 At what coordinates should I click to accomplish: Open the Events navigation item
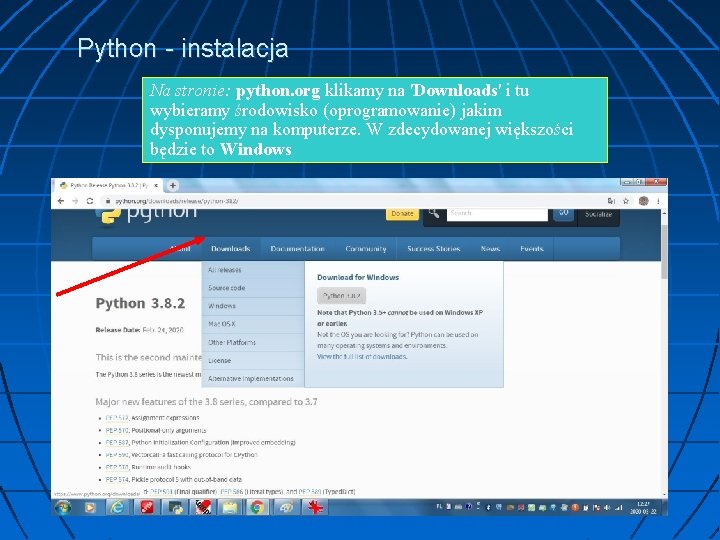[x=532, y=249]
